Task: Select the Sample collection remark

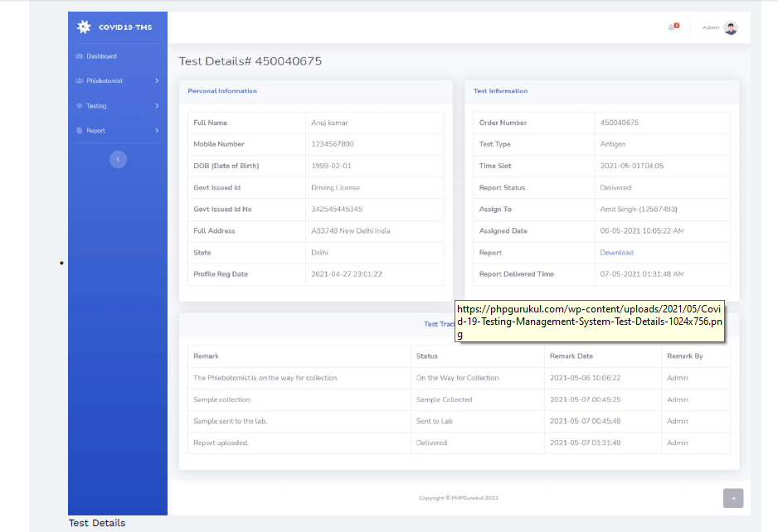Action: click(x=222, y=399)
